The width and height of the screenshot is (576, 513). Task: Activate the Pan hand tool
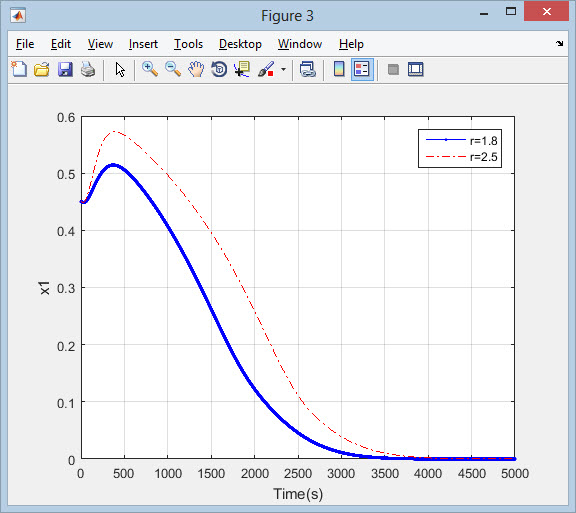[196, 69]
